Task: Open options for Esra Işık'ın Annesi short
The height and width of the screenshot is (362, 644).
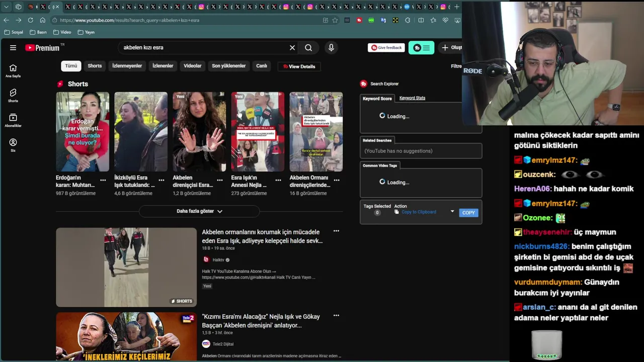Action: pos(278,180)
